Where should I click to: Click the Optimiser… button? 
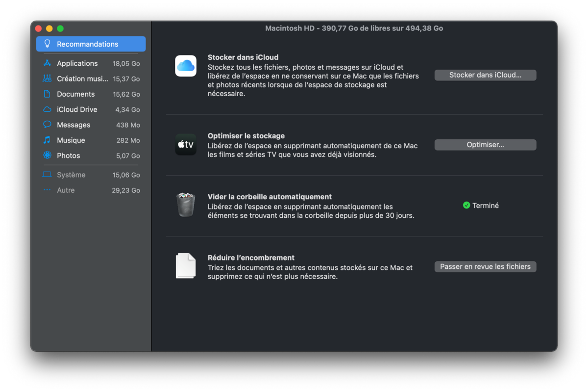pyautogui.click(x=485, y=145)
